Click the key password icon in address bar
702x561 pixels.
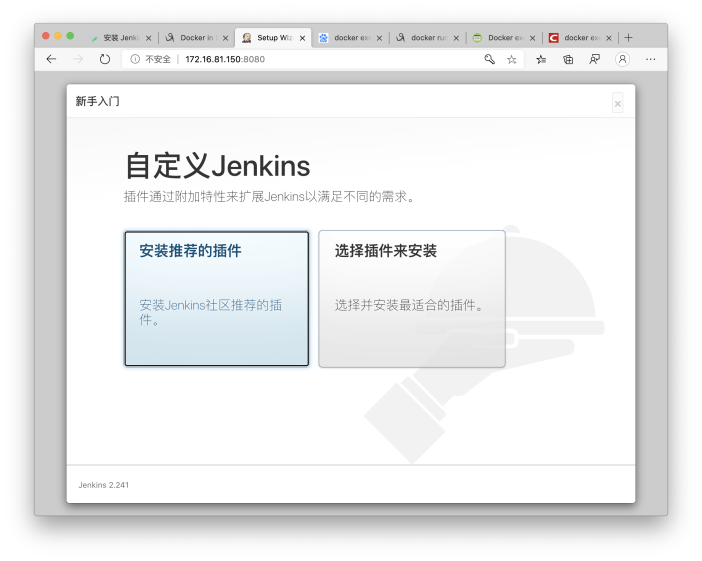coord(489,59)
